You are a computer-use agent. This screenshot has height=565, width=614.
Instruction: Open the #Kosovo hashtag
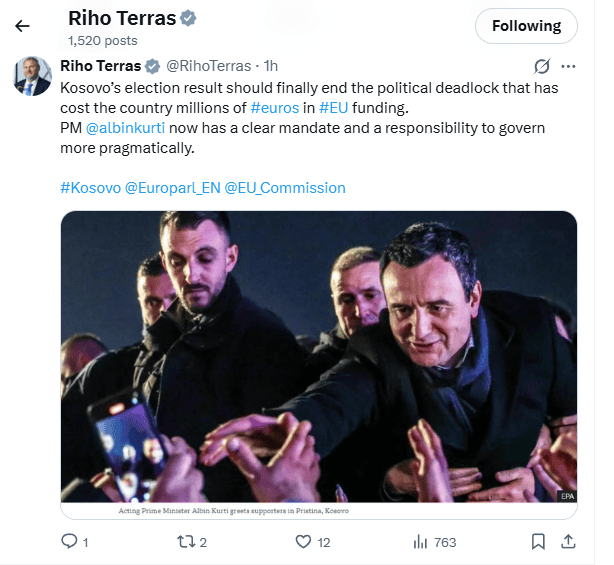[x=90, y=187]
